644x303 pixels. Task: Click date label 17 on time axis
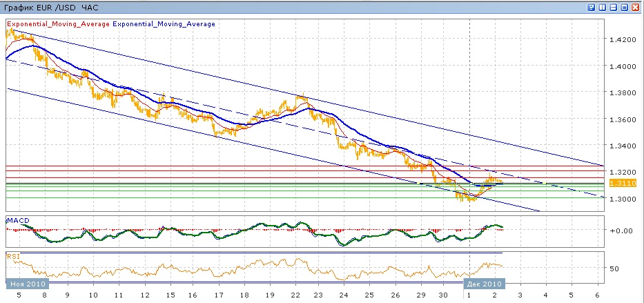[219, 295]
